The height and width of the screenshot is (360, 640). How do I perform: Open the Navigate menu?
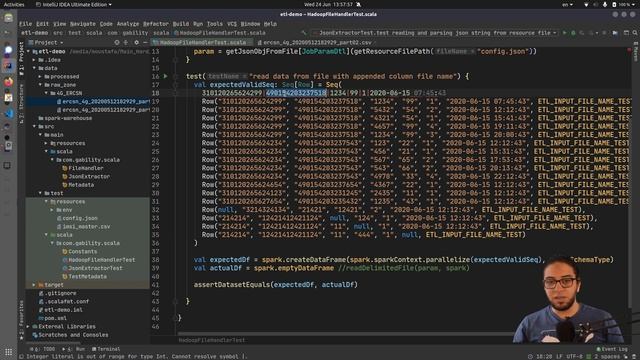(82, 24)
